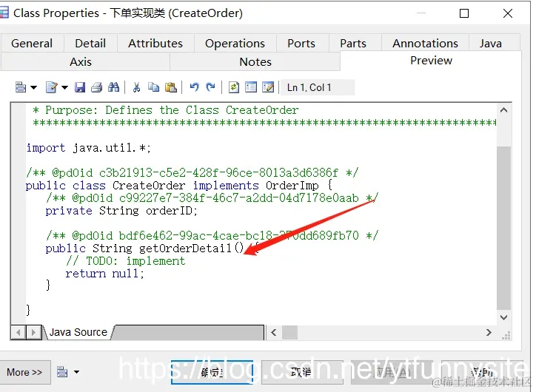Click the 'private String orderID;' line
The height and width of the screenshot is (392, 536).
tap(121, 211)
